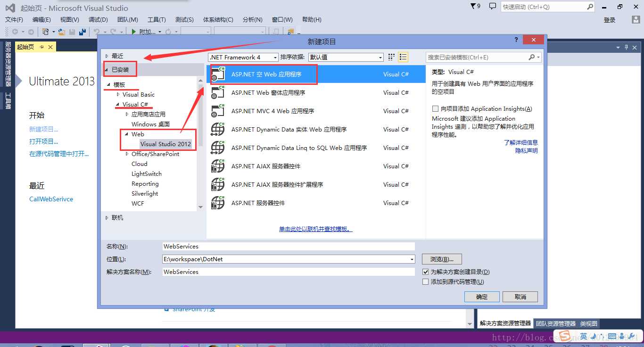The image size is (644, 347).
Task: Click the template tree scrollbar down arrow
Action: [200, 207]
